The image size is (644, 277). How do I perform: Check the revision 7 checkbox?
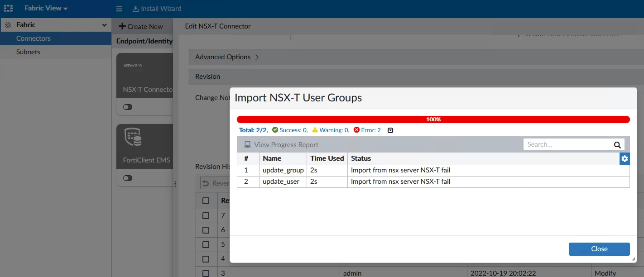[x=206, y=215]
